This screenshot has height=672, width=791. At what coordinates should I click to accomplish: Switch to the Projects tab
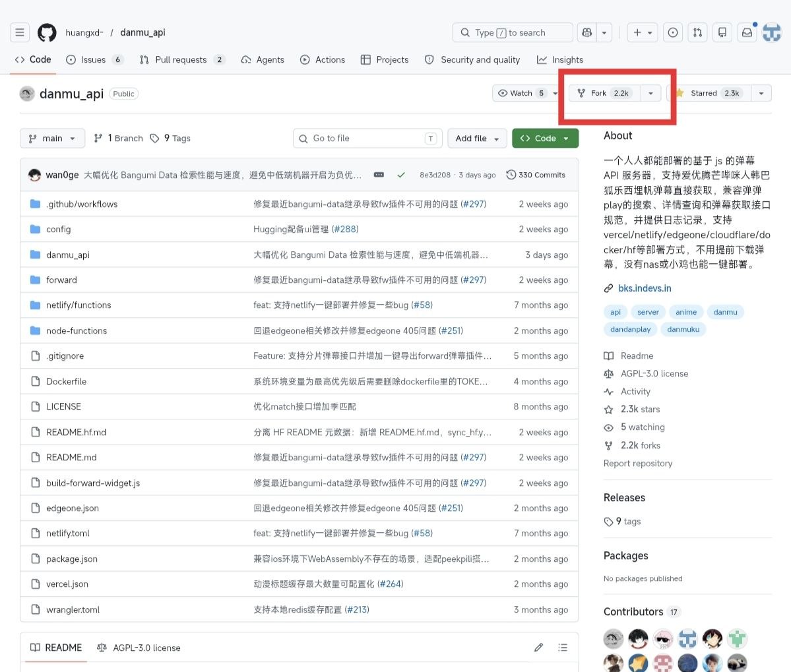click(x=385, y=59)
